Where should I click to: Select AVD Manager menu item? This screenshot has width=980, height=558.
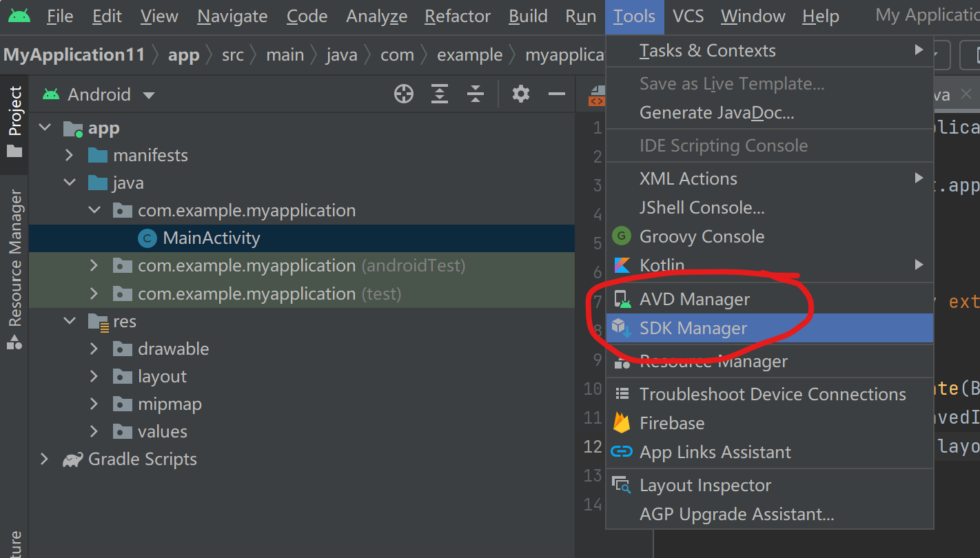770,299
